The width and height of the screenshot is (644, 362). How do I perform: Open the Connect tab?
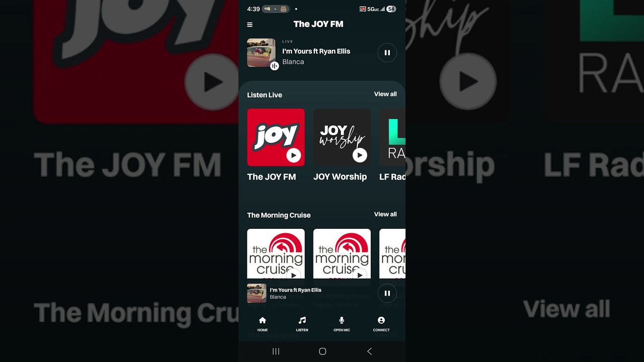click(x=381, y=324)
